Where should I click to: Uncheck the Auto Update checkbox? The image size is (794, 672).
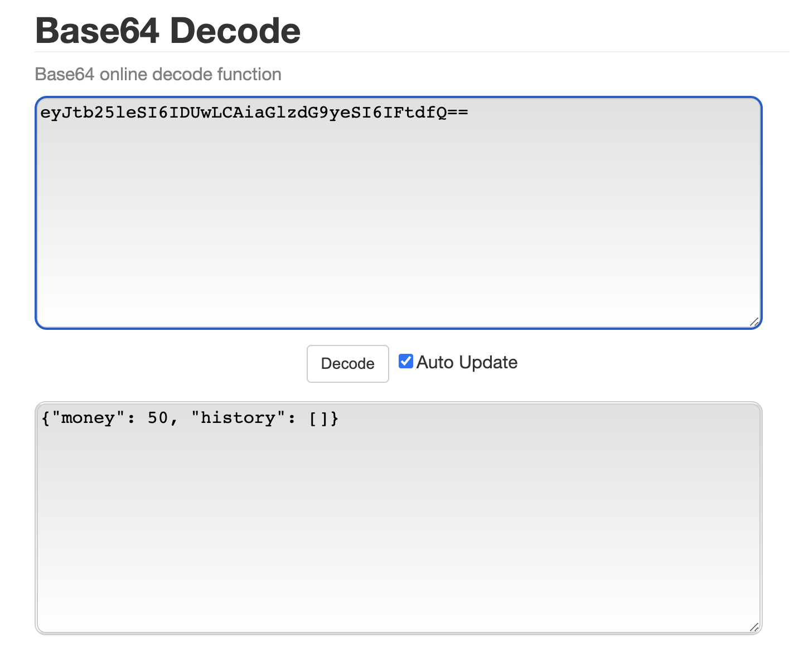tap(406, 361)
